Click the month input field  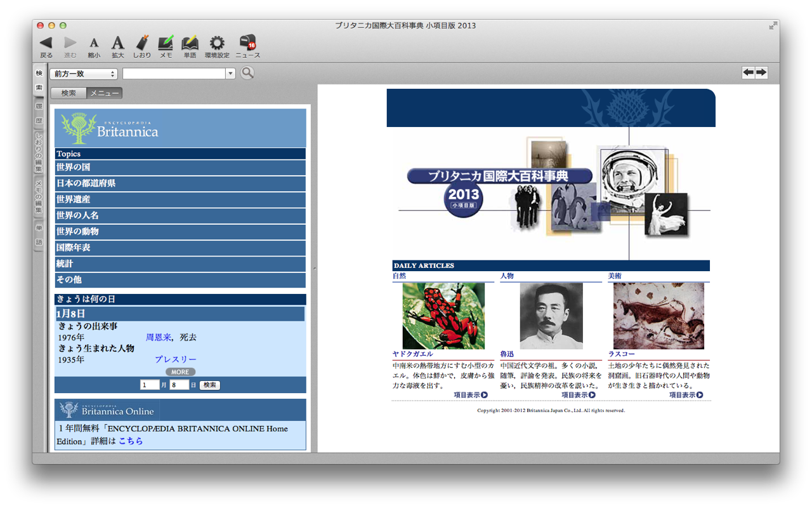pos(150,385)
